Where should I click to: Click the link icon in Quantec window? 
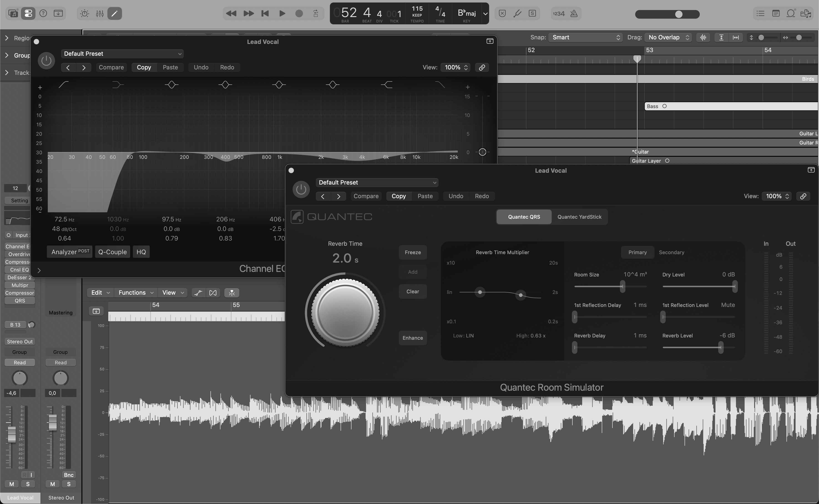[x=803, y=196]
